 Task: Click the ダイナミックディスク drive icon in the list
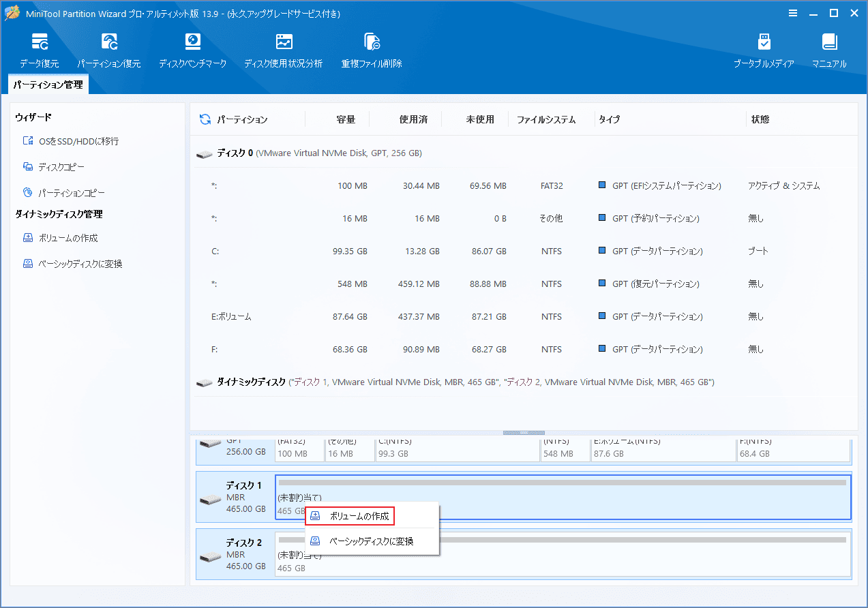(x=204, y=383)
